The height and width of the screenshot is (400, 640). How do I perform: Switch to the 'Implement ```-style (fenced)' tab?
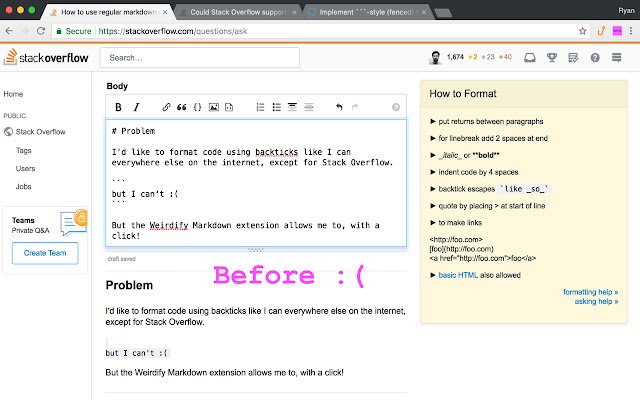366,12
